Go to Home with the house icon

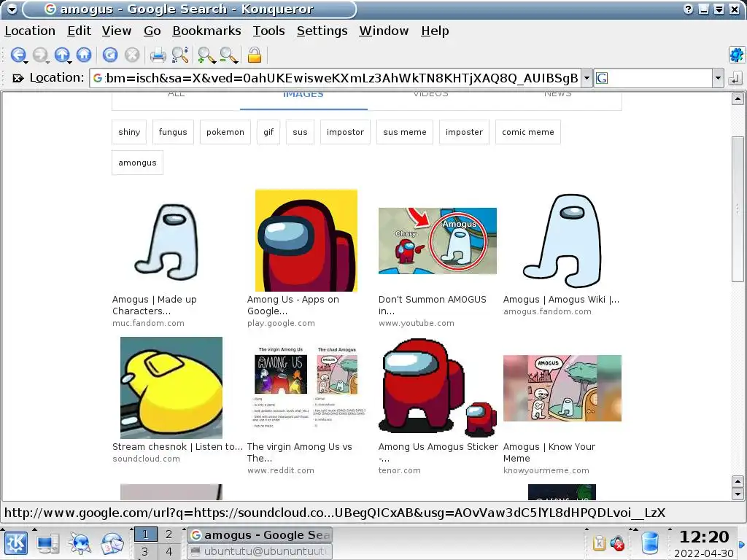(x=84, y=55)
